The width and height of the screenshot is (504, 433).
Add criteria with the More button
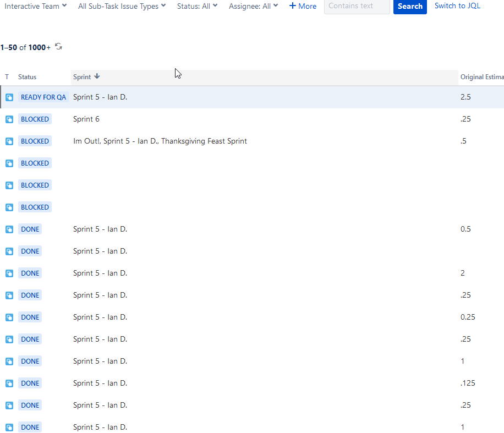point(303,6)
